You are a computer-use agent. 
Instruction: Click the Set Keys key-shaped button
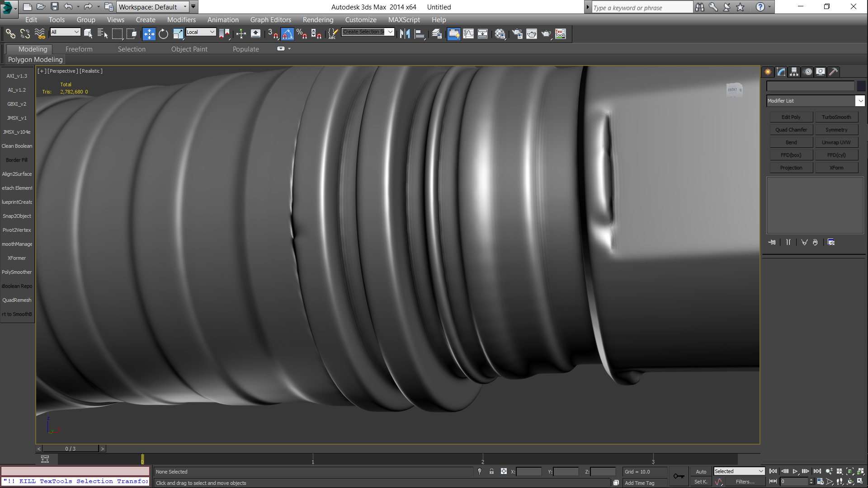[x=679, y=476]
